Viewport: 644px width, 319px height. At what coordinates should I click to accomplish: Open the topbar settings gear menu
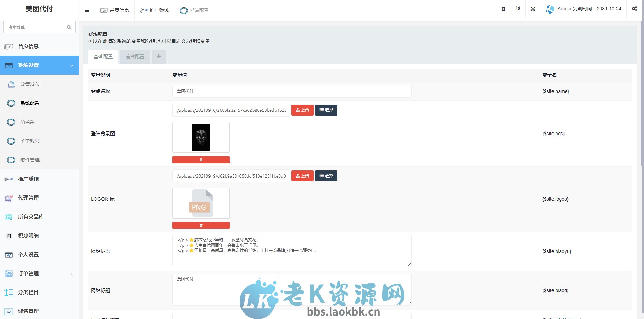(634, 9)
